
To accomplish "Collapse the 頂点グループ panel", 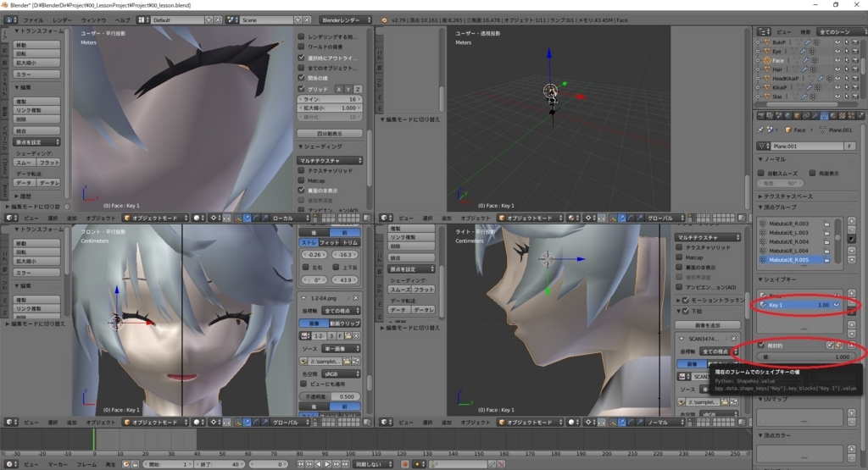I will coord(780,207).
